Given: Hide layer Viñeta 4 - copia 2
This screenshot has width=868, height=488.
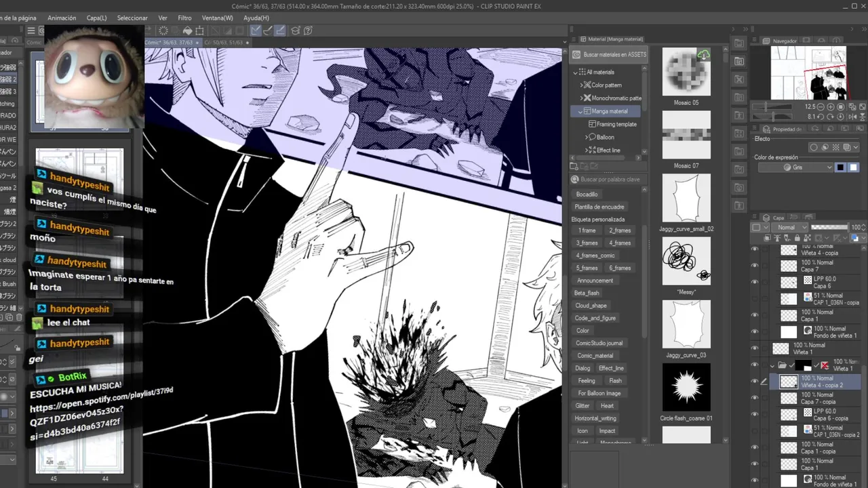Looking at the screenshot, I should (755, 382).
